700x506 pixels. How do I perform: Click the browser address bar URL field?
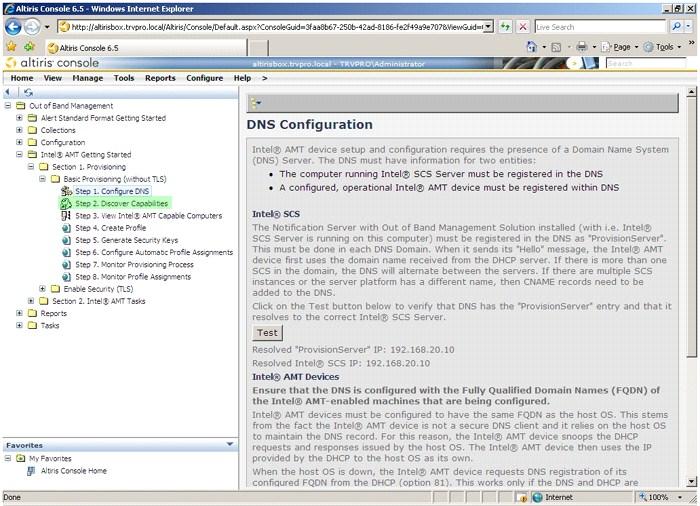(272, 27)
